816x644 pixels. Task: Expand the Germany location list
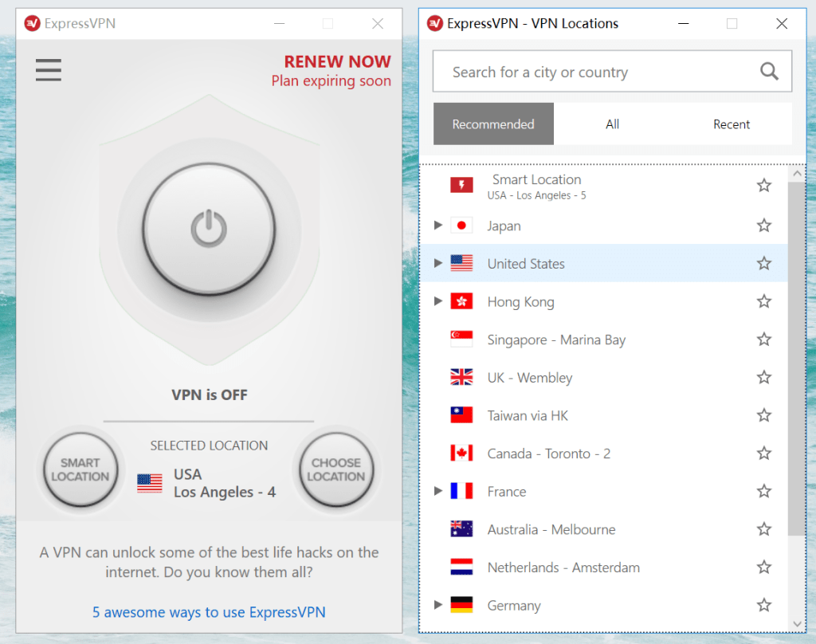tap(438, 605)
